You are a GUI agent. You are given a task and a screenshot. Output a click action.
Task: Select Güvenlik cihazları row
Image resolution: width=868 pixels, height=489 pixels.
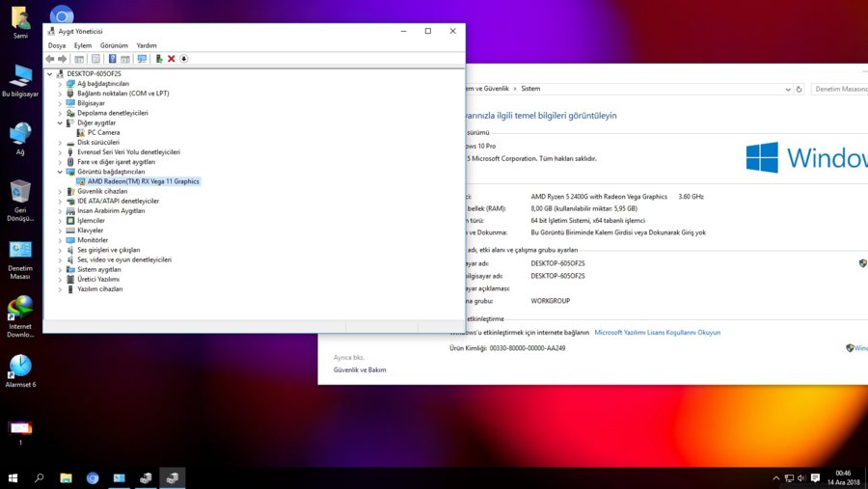[x=102, y=192]
